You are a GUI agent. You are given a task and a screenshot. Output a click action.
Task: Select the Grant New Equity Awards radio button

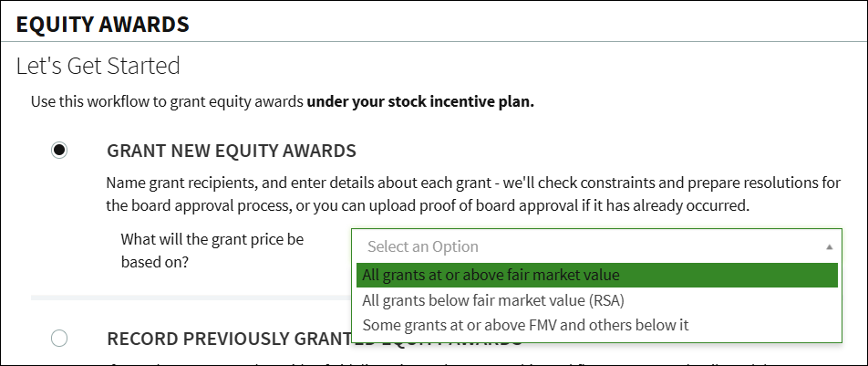tap(59, 151)
